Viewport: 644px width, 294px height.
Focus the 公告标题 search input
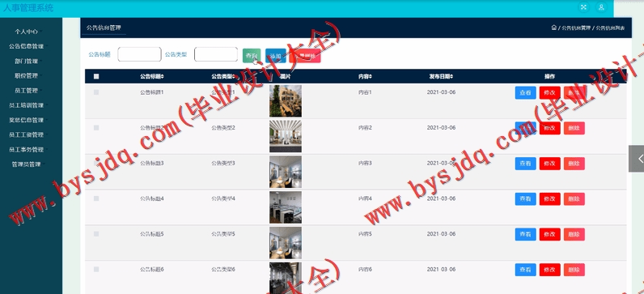139,54
